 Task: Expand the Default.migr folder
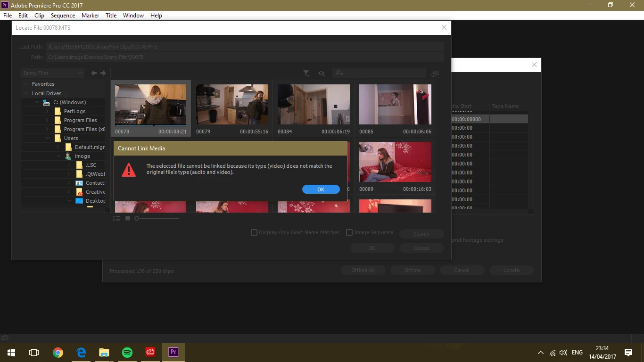pos(58,147)
